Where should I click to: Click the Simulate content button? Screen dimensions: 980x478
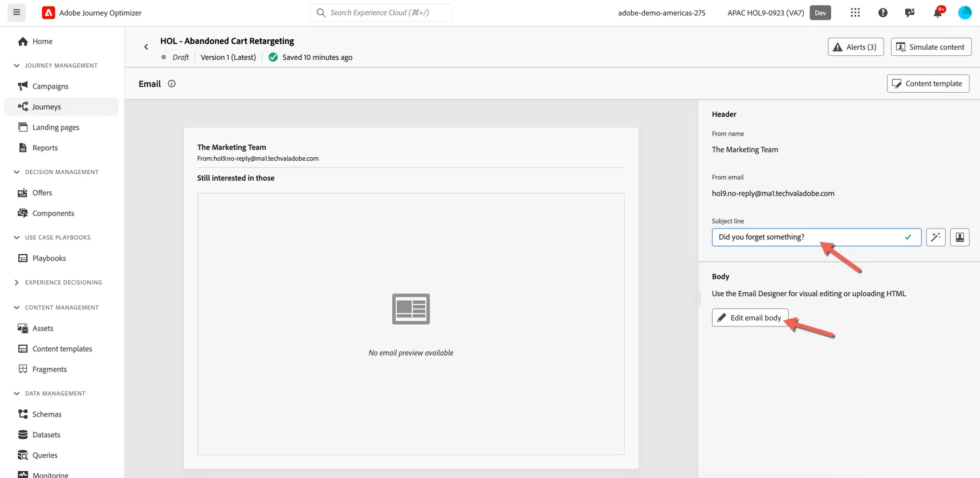931,47
